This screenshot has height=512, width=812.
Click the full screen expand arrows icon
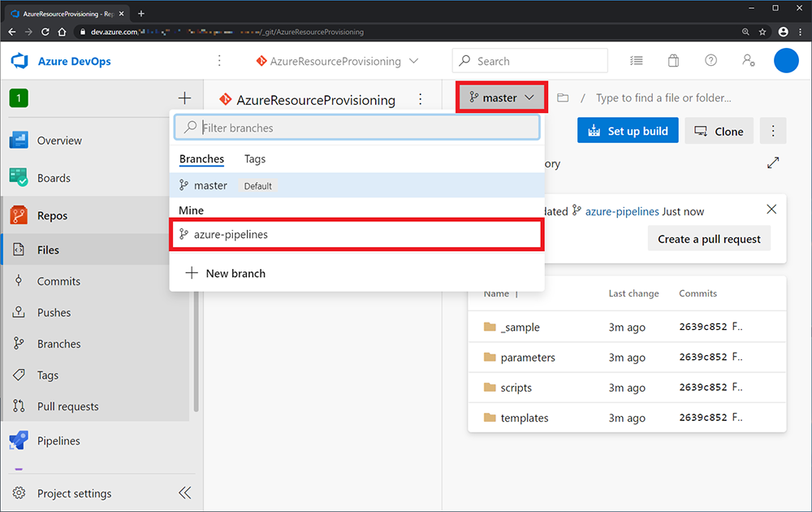773,163
